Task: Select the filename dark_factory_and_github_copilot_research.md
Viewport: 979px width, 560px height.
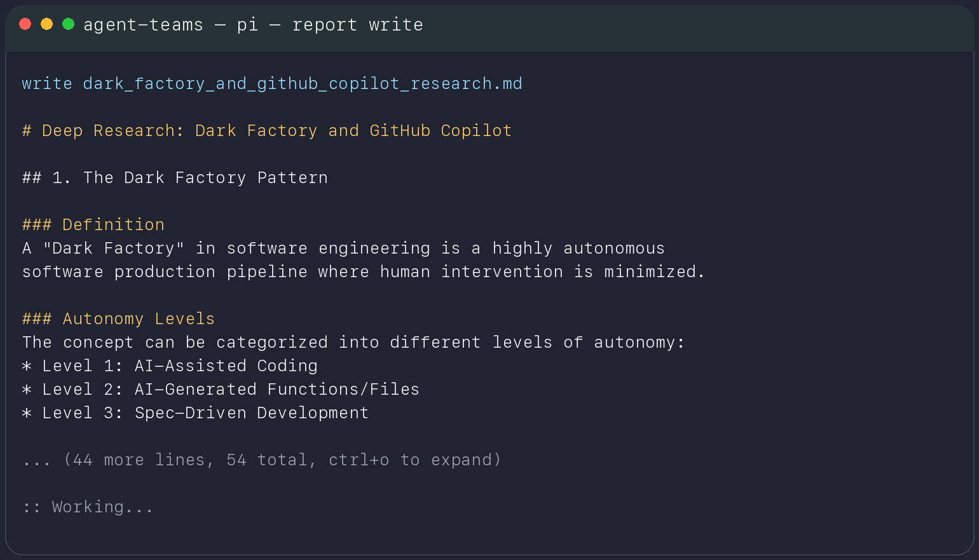Action: (x=302, y=83)
